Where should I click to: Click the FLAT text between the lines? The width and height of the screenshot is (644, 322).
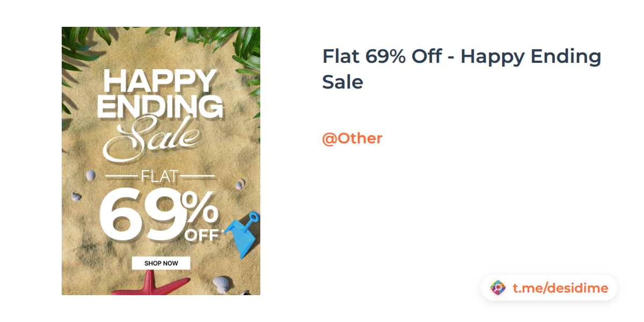[159, 176]
